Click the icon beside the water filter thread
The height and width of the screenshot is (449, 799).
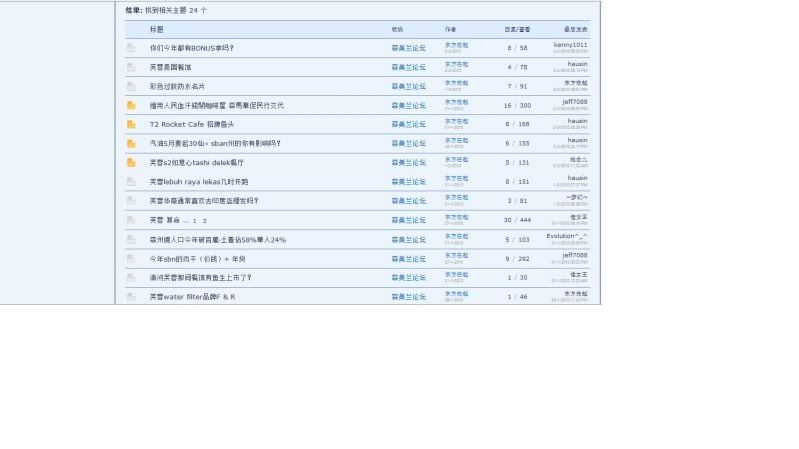[131, 297]
